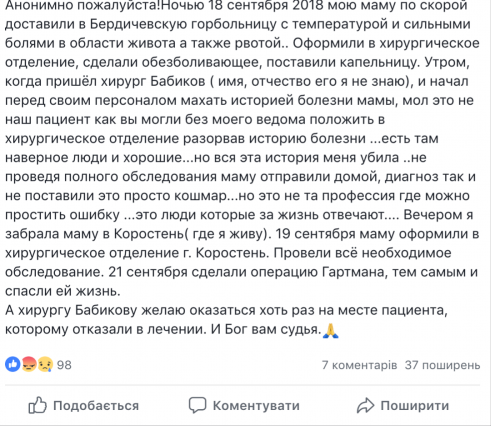Click the Подобається text label

[96, 406]
